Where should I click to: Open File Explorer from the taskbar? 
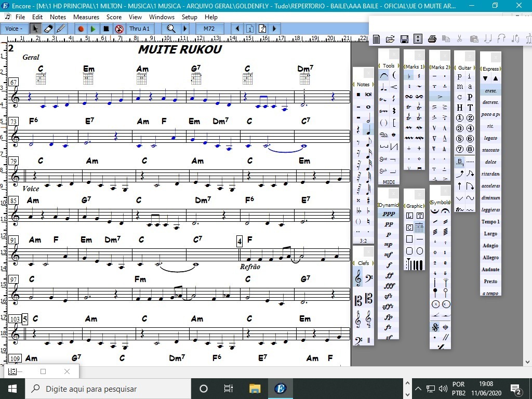pos(255,389)
